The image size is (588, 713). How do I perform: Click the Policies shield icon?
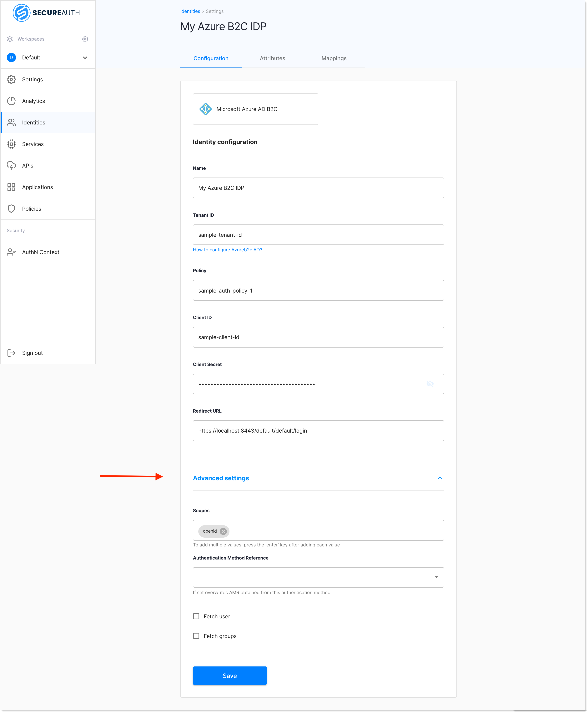[x=11, y=209]
